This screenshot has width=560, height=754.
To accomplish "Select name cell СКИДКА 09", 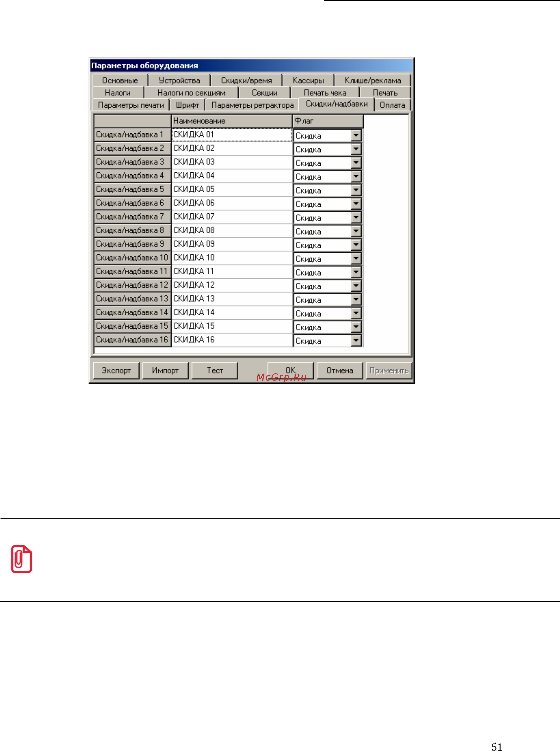I will point(232,244).
